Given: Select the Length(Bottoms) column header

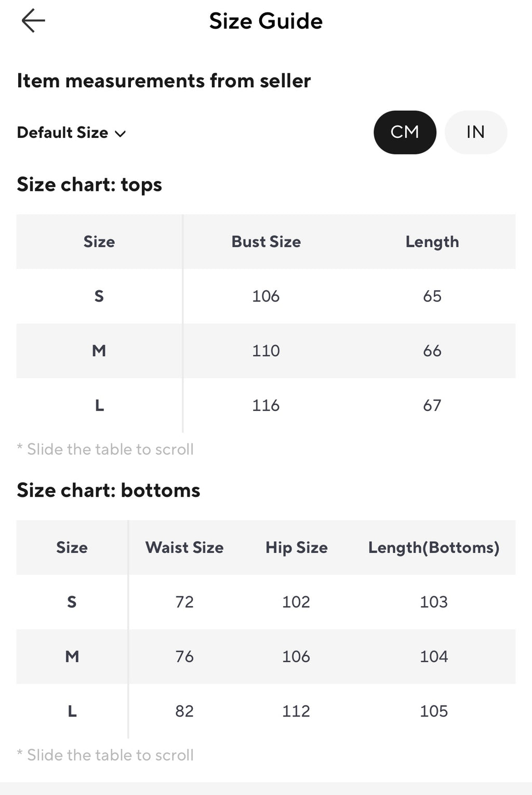Looking at the screenshot, I should (434, 548).
